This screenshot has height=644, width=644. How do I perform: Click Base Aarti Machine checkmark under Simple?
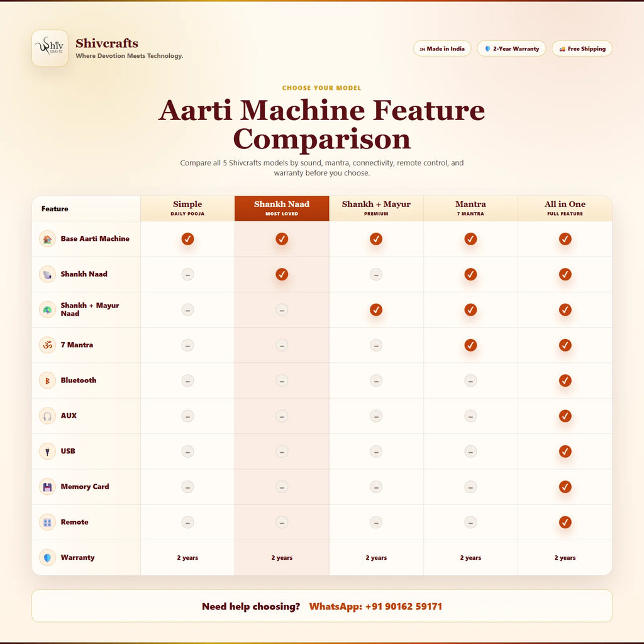pos(187,238)
